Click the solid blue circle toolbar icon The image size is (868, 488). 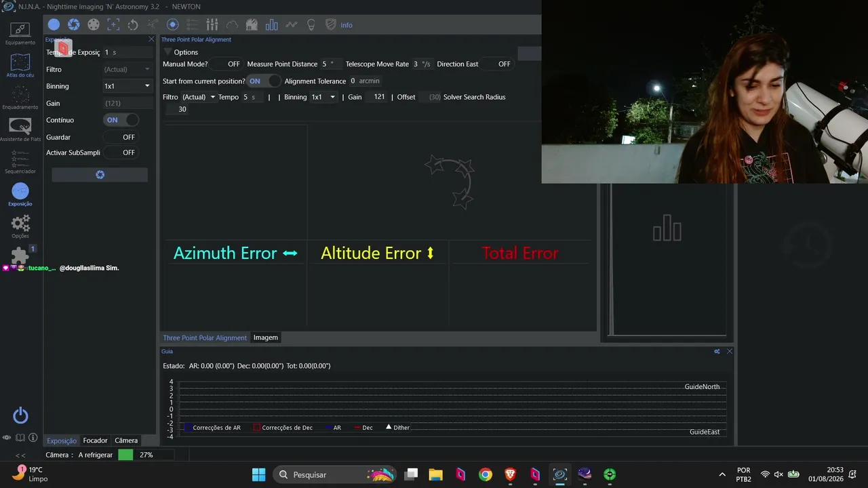(x=54, y=25)
